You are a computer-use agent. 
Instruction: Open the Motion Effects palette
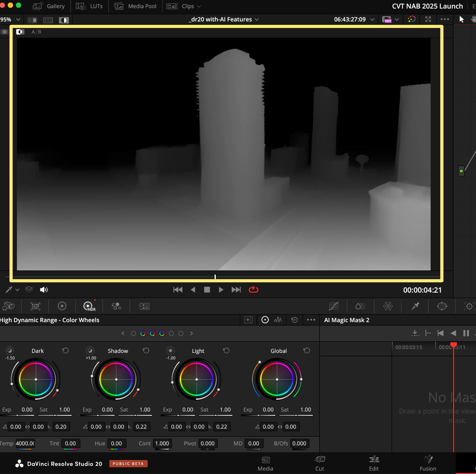(x=144, y=306)
